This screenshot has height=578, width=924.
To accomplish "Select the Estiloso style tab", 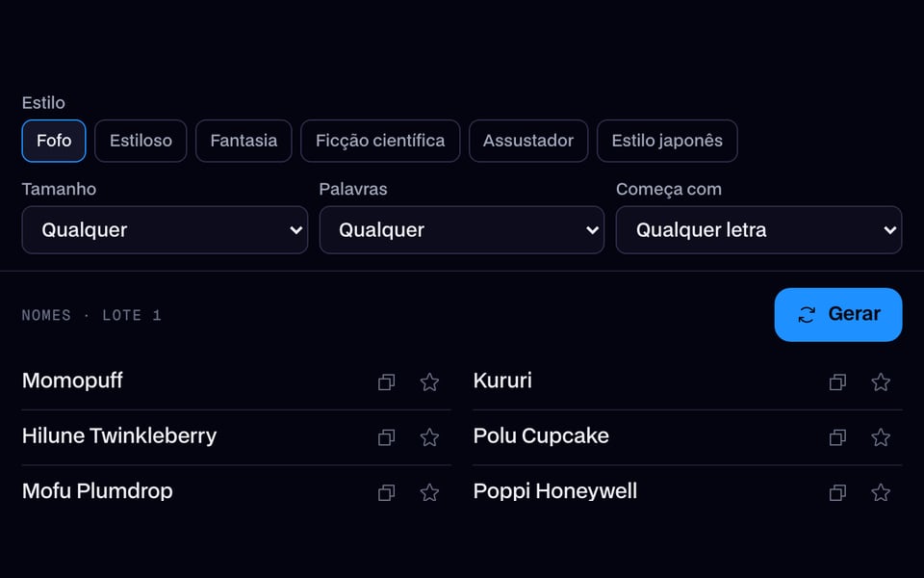I will [x=141, y=141].
